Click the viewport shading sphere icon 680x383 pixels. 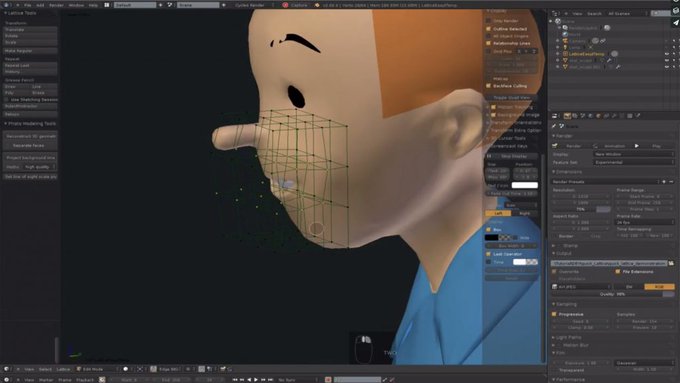126,369
